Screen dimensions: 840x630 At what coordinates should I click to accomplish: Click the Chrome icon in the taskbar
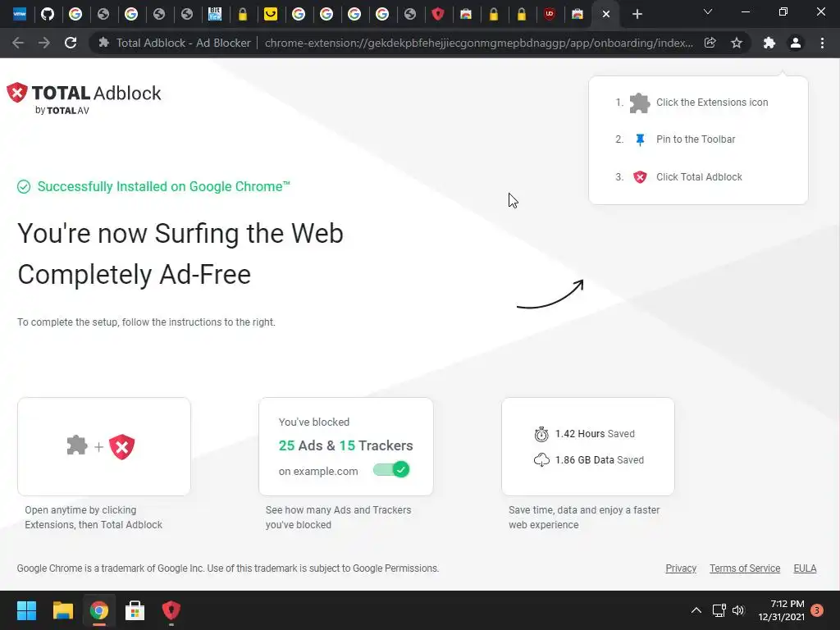click(x=98, y=610)
